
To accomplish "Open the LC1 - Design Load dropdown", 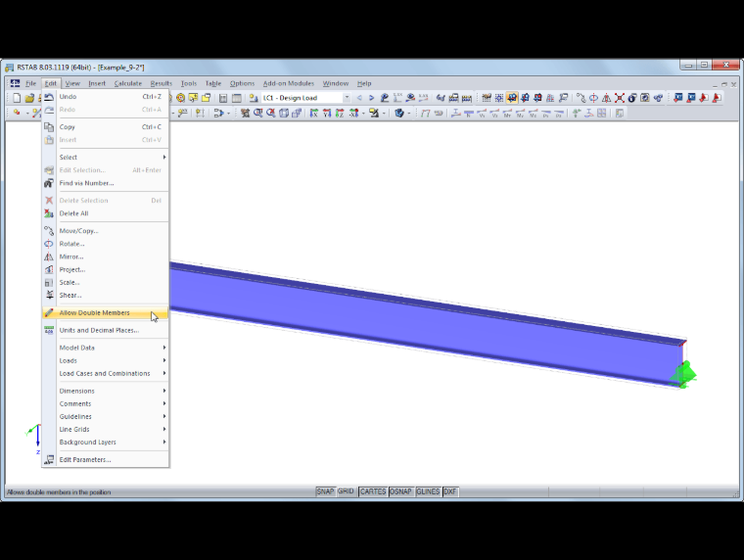I will pyautogui.click(x=347, y=98).
